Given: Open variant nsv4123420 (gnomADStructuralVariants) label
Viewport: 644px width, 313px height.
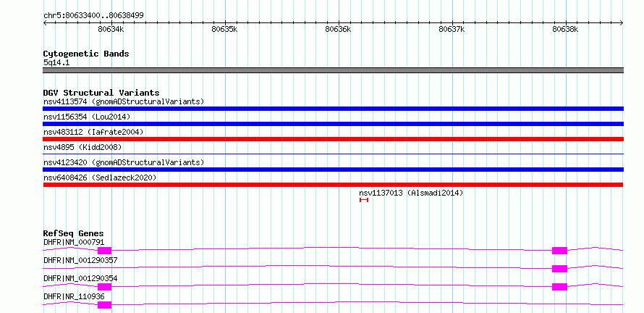Looking at the screenshot, I should click(124, 162).
